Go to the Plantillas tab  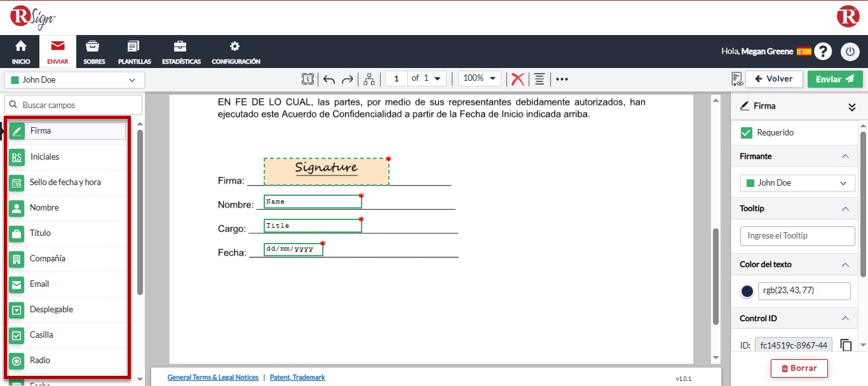point(134,52)
